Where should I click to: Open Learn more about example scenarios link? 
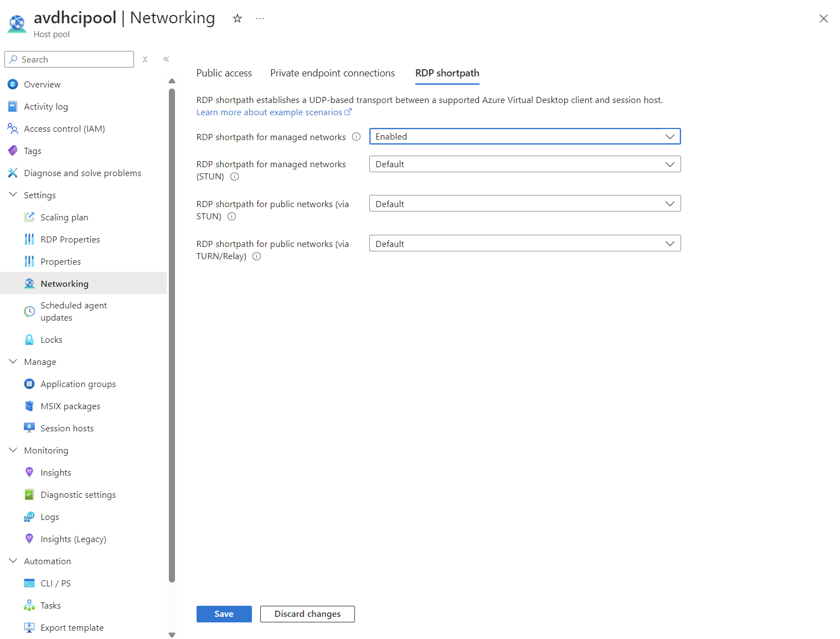click(274, 112)
